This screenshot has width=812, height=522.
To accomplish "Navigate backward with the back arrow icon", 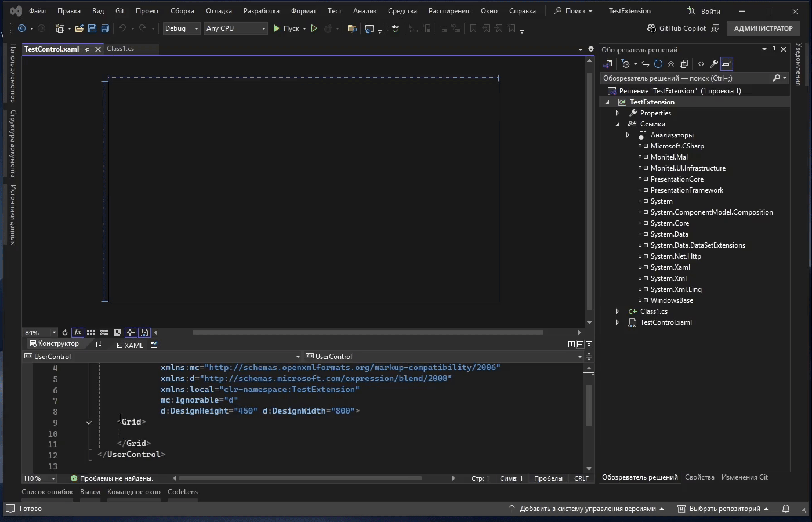I will [21, 28].
